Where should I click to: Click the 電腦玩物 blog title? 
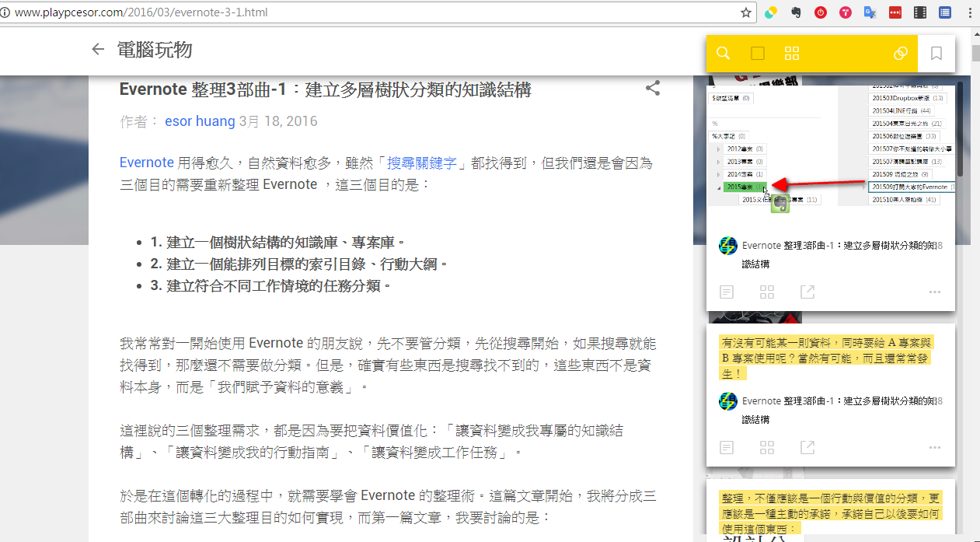pyautogui.click(x=155, y=50)
